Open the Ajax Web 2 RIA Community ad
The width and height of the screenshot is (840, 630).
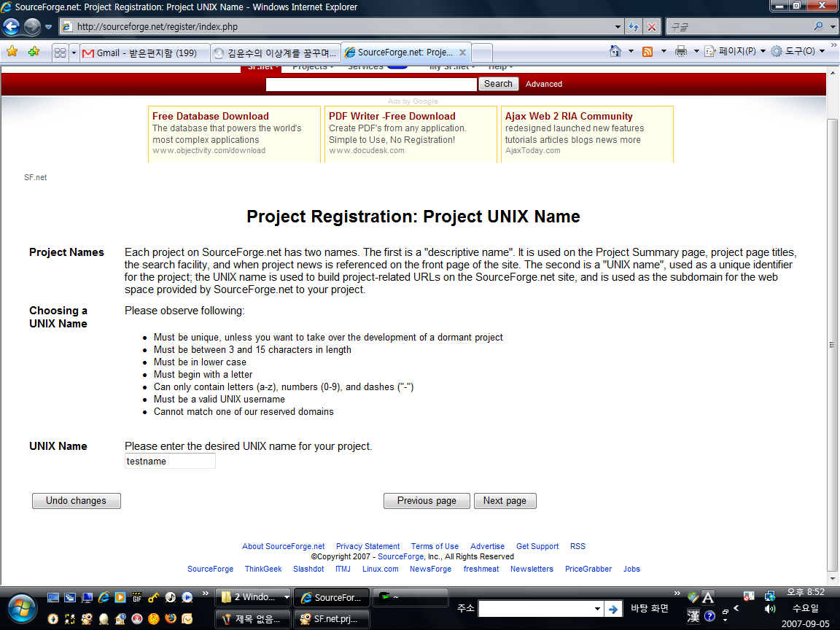pyautogui.click(x=569, y=116)
